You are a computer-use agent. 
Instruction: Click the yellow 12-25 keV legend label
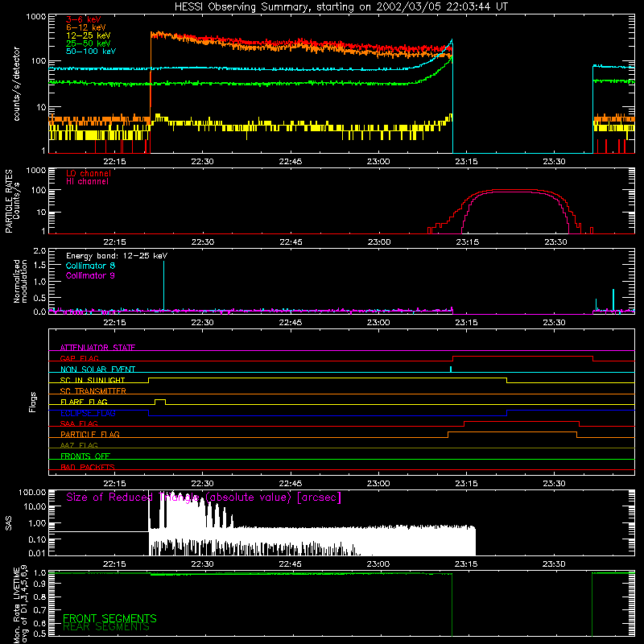pos(89,35)
